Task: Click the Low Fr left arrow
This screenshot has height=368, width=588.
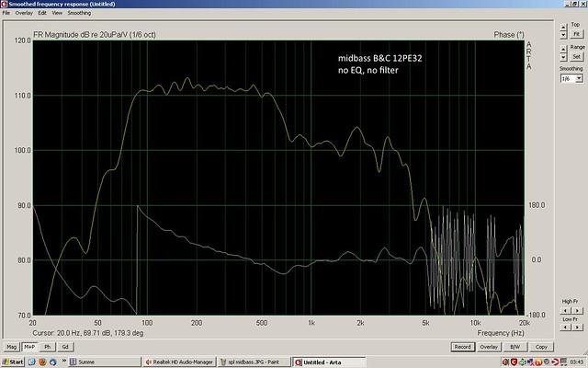Action: [x=565, y=328]
